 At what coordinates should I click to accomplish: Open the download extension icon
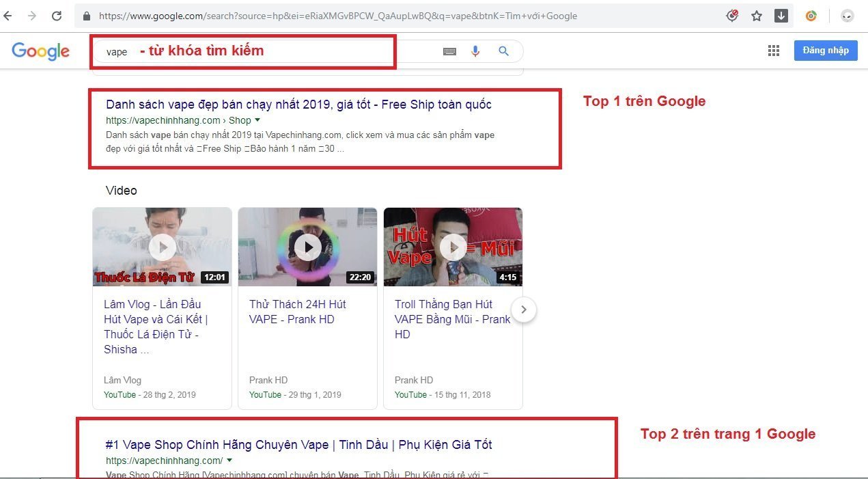tap(781, 16)
